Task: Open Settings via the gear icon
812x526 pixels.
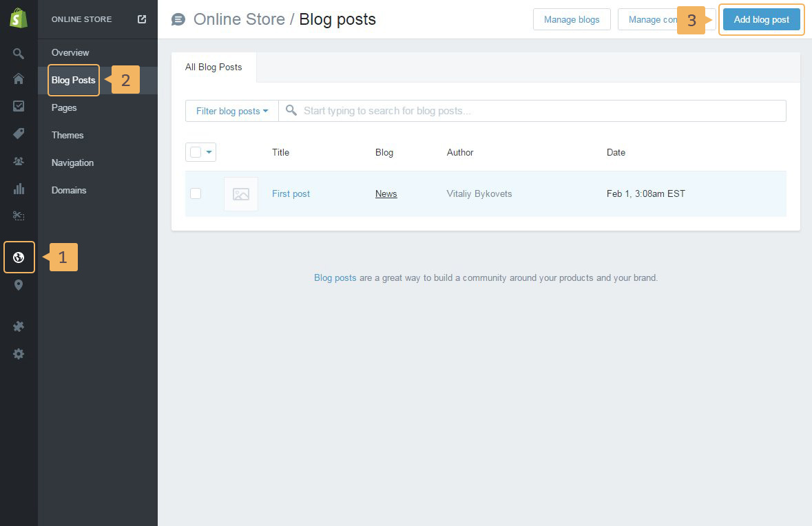Action: click(19, 354)
